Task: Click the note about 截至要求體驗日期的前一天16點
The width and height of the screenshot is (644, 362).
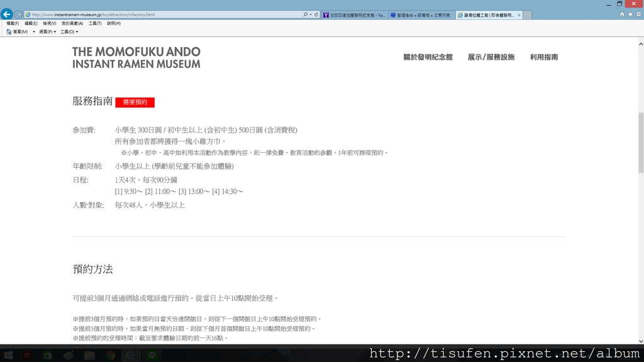Action: (x=150, y=338)
